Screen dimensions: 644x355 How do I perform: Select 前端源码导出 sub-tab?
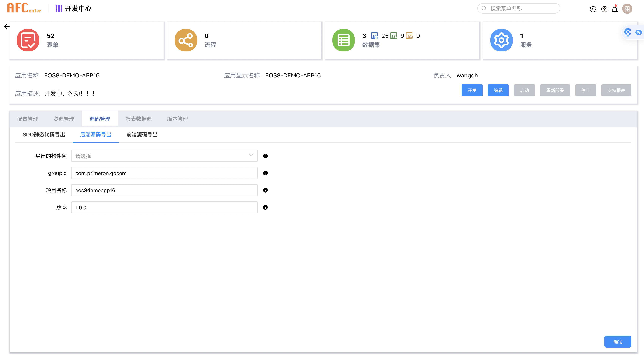(x=142, y=135)
